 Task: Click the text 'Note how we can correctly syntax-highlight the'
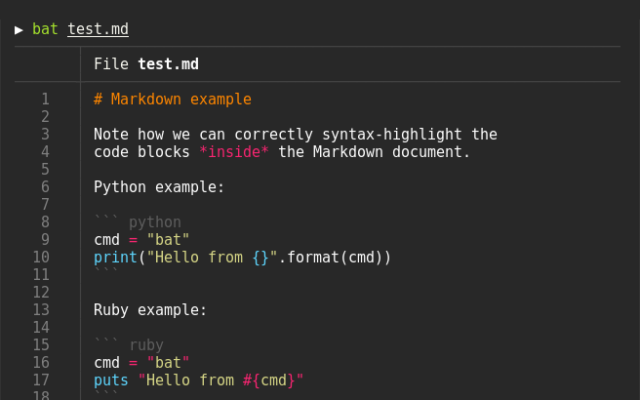[x=296, y=134]
